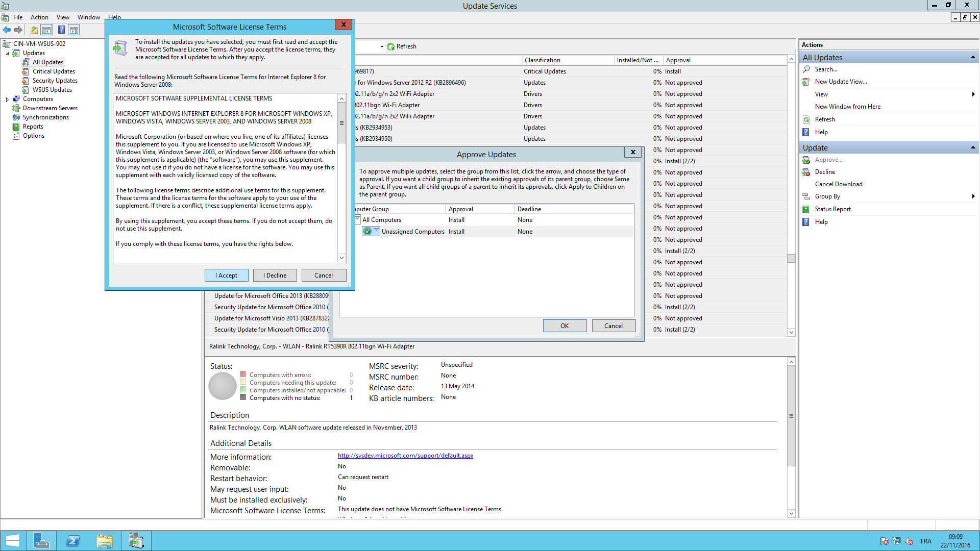Click the blue Help toolbar icon
Image resolution: width=980 pixels, height=551 pixels.
coord(61,30)
